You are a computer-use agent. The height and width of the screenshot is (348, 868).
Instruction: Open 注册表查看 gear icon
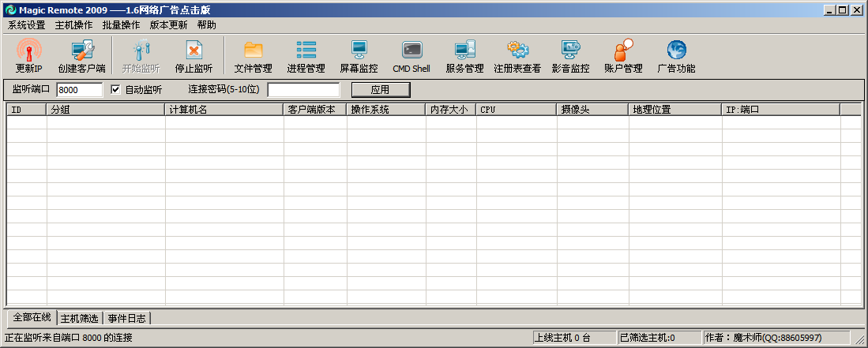pos(517,51)
